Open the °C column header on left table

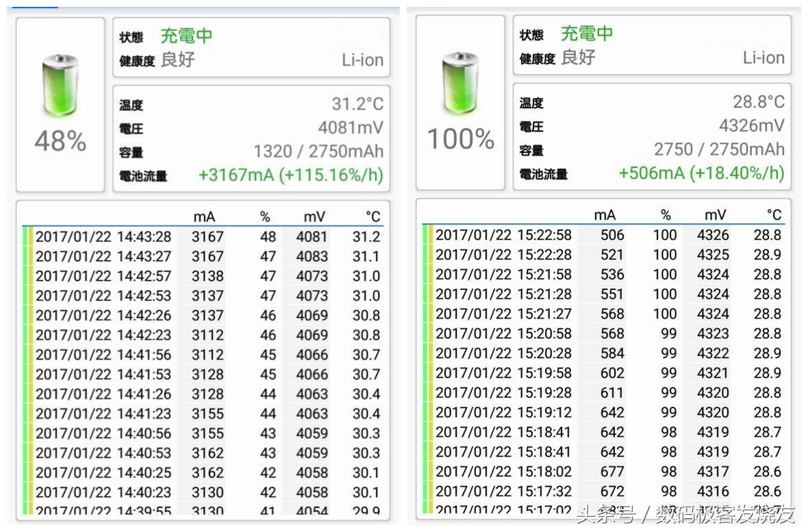pyautogui.click(x=371, y=215)
